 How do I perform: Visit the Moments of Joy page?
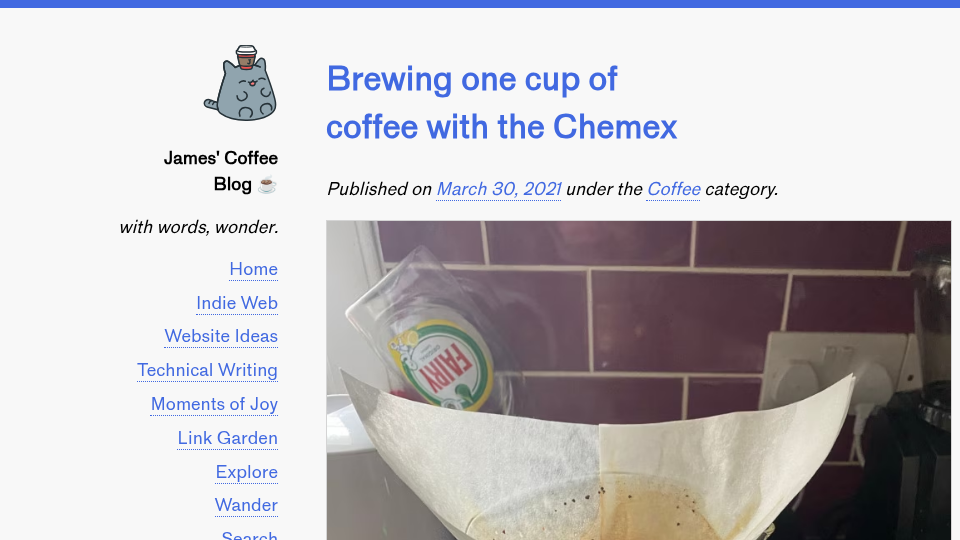[214, 404]
